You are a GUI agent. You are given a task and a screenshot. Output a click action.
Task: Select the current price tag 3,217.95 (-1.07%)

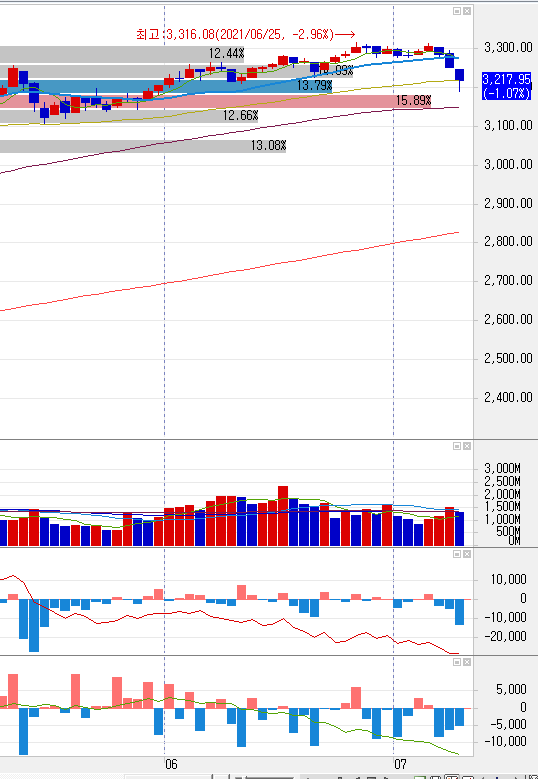tap(506, 86)
